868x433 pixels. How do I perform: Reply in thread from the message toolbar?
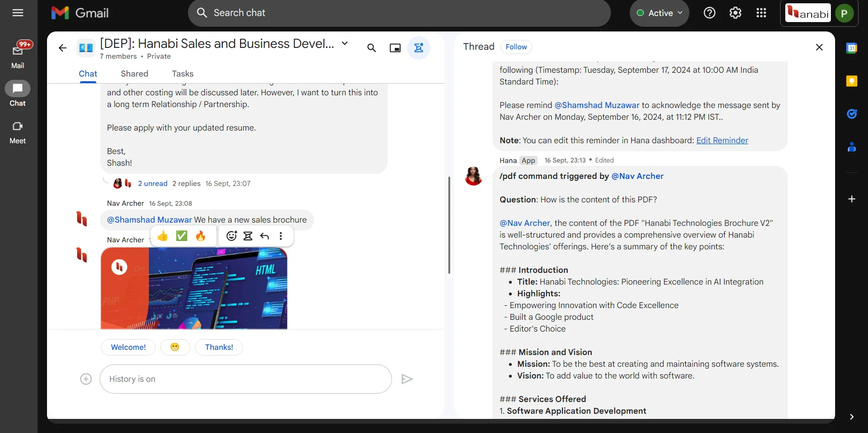tap(248, 236)
